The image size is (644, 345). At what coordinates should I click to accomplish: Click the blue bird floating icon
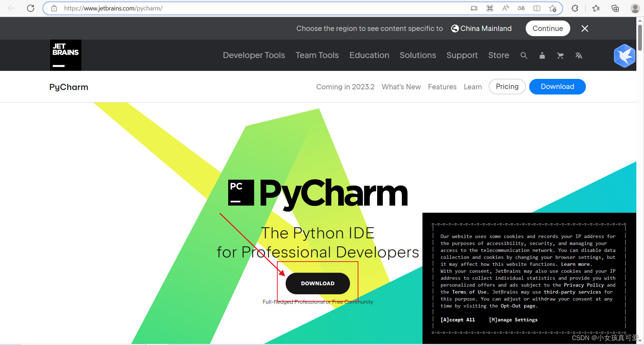[625, 56]
